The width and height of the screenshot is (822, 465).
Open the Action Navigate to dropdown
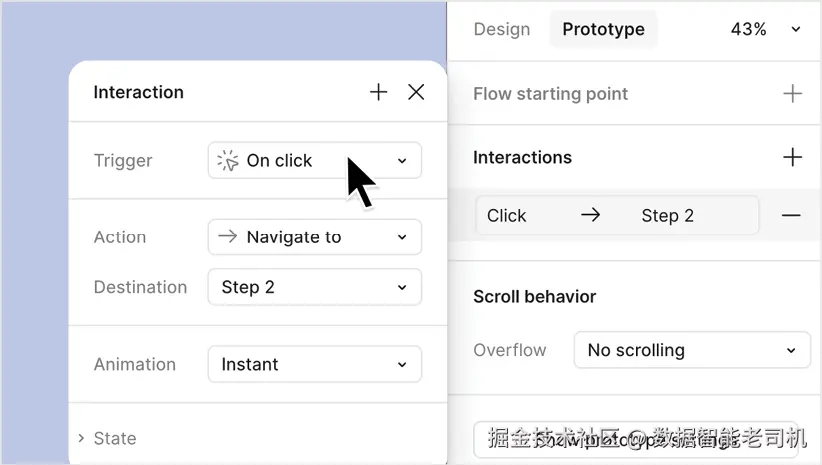[314, 237]
